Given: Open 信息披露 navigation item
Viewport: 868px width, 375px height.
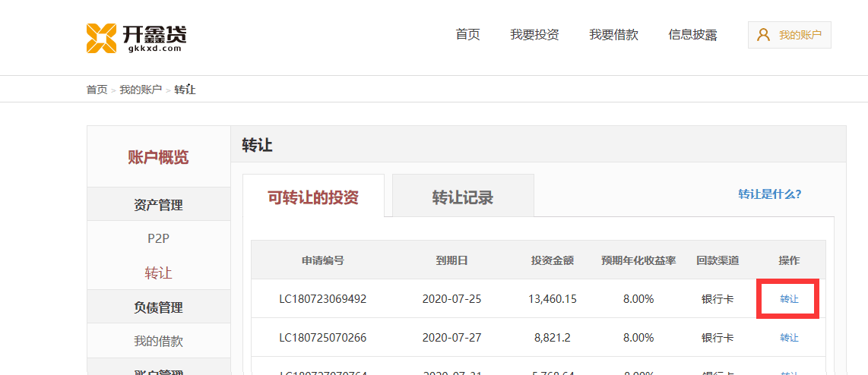Looking at the screenshot, I should tap(692, 35).
